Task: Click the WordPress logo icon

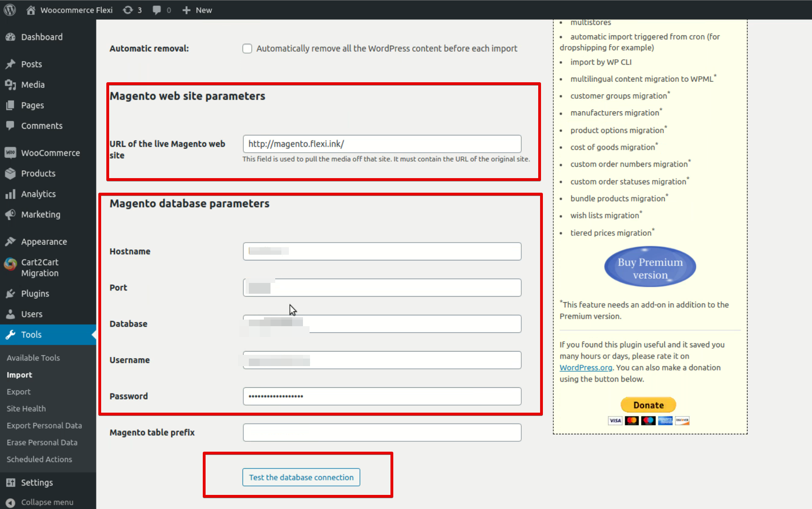Action: point(10,10)
